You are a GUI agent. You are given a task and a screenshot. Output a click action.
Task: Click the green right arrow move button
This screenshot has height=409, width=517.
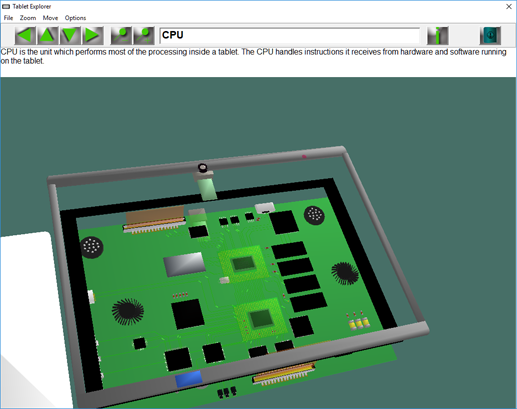(93, 35)
